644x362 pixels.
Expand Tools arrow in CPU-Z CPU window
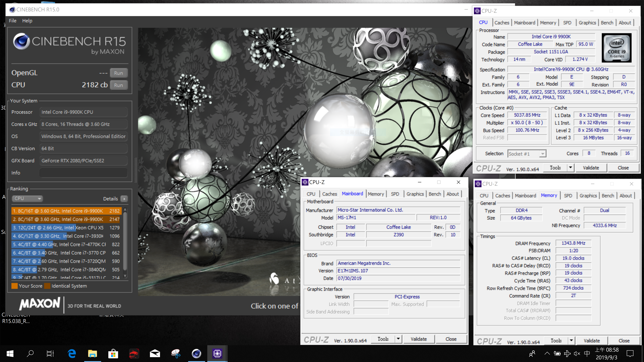click(x=571, y=168)
